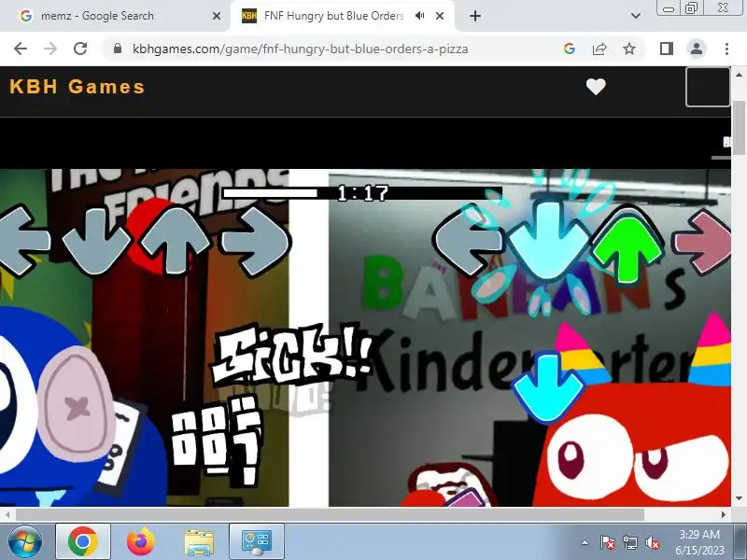This screenshot has height=560, width=747.
Task: Open the browser side panel
Action: coord(667,49)
